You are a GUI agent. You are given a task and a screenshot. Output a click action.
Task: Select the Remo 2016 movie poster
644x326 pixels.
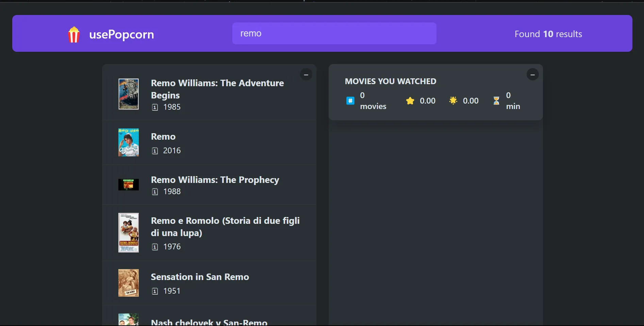pyautogui.click(x=128, y=142)
